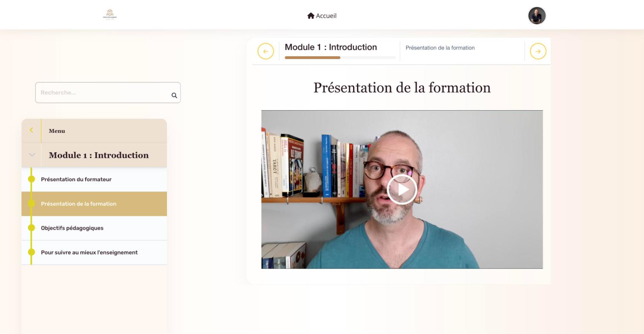The height and width of the screenshot is (334, 644).
Task: Click the magnifying glass search icon
Action: [x=174, y=95]
